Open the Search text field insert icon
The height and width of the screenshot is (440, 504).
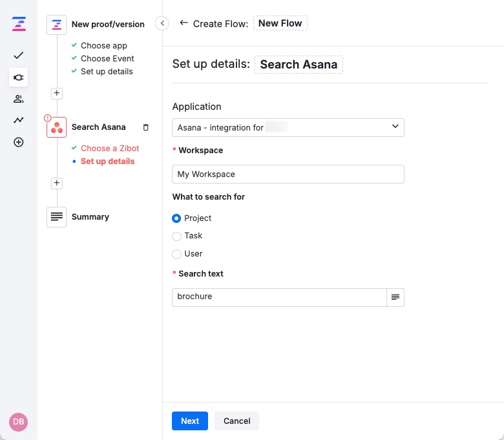point(395,297)
